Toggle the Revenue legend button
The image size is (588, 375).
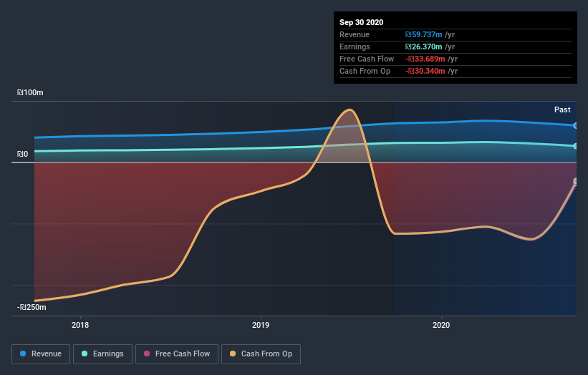pyautogui.click(x=41, y=354)
